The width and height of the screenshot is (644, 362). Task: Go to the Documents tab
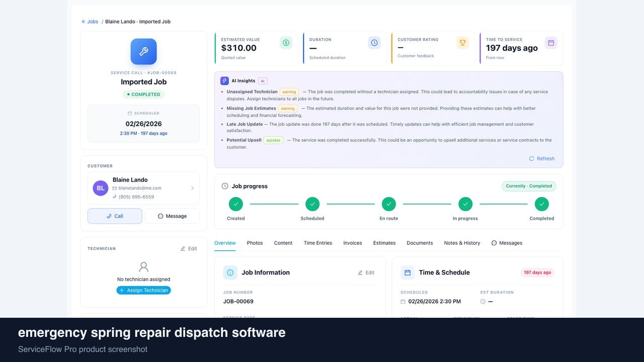420,243
